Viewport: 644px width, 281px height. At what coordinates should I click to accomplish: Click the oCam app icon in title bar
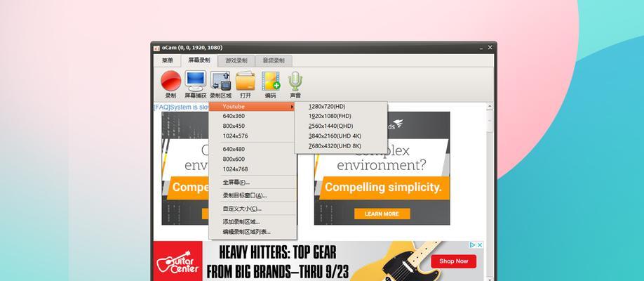click(156, 48)
